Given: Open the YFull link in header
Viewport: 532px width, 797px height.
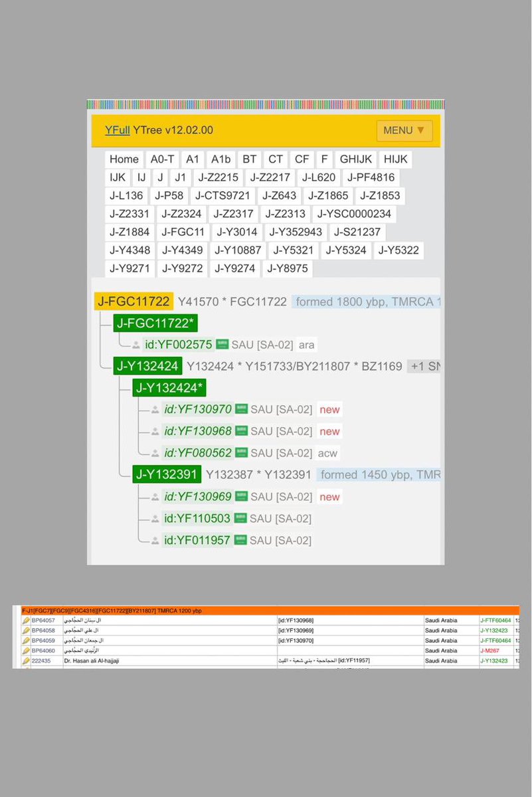Looking at the screenshot, I should pos(118,130).
